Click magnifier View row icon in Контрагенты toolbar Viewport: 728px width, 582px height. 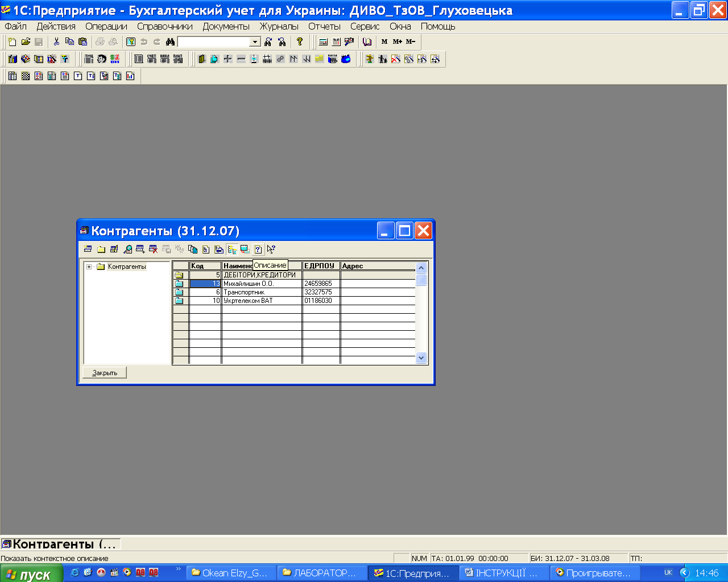pos(127,250)
